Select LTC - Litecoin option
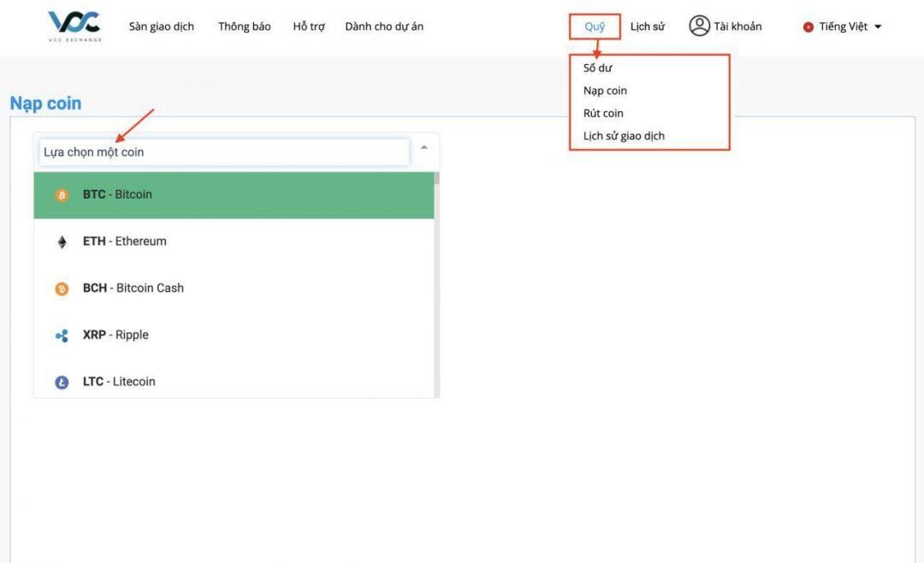924x563 pixels. 234,380
